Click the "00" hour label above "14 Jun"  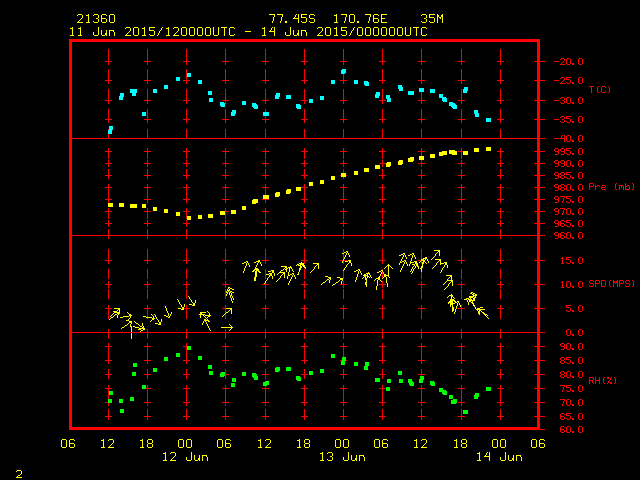(x=499, y=444)
